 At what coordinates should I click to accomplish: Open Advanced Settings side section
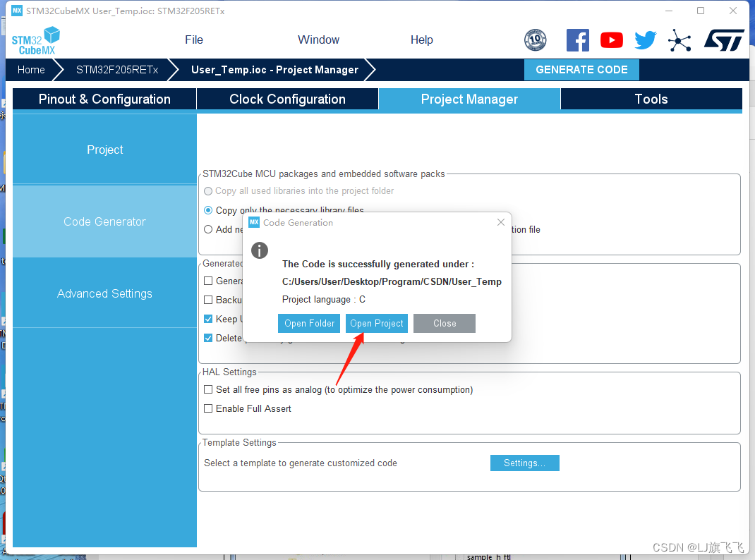tap(104, 293)
